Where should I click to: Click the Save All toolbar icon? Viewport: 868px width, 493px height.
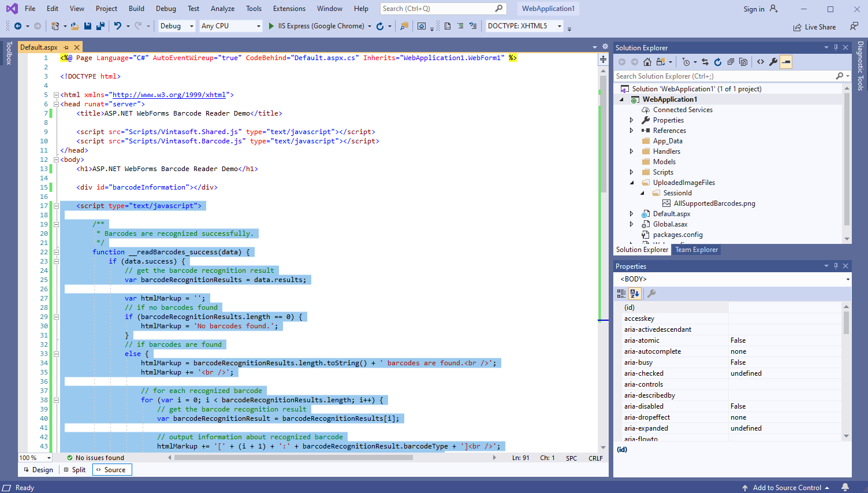[100, 26]
